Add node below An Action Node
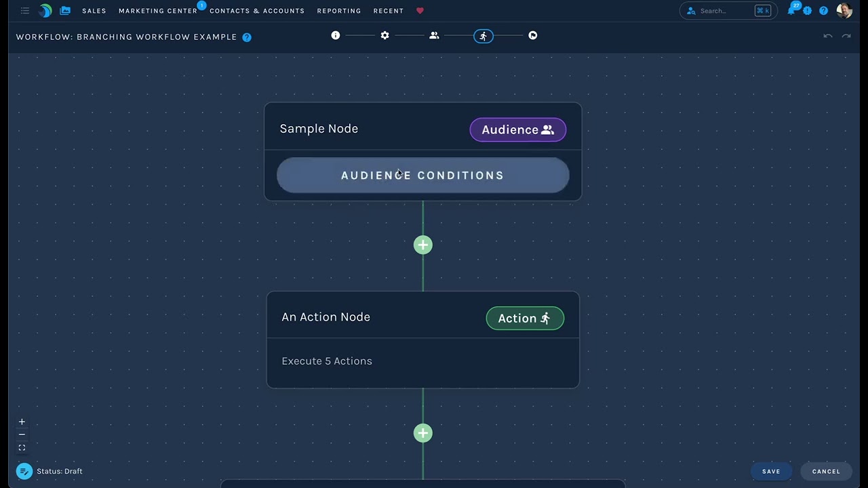The image size is (868, 488). click(423, 433)
